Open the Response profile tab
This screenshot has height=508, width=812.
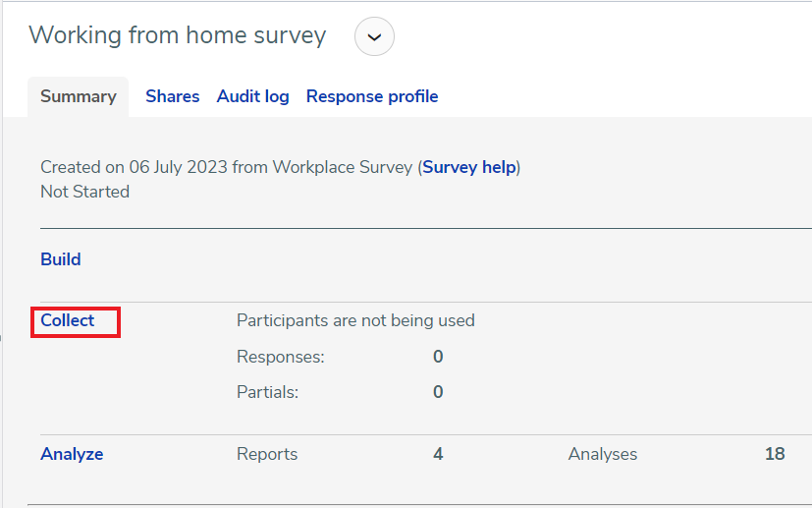(x=372, y=96)
